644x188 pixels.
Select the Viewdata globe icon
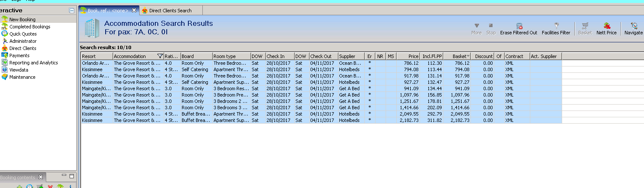pos(5,70)
